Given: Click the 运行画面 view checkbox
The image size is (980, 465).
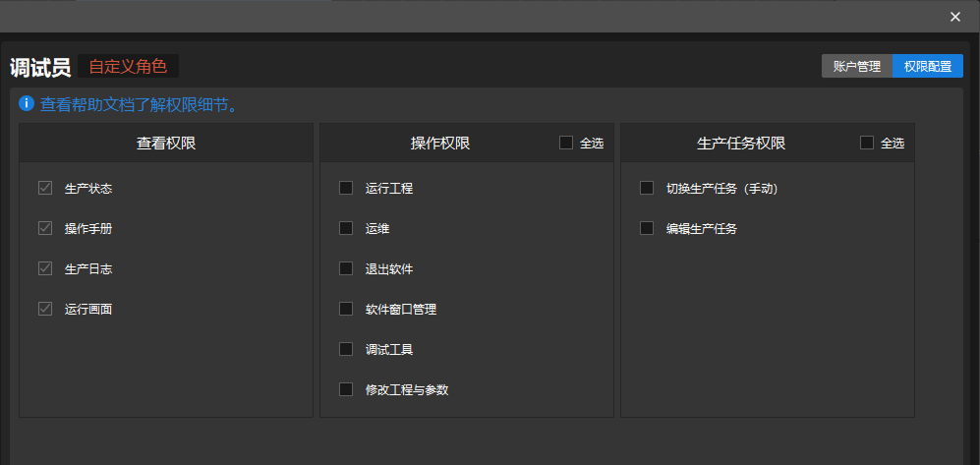Looking at the screenshot, I should 45,309.
